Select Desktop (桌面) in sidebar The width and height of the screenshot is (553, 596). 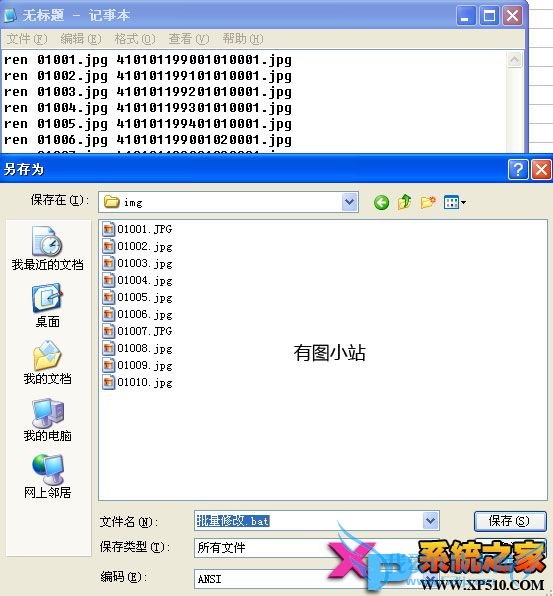pos(48,305)
